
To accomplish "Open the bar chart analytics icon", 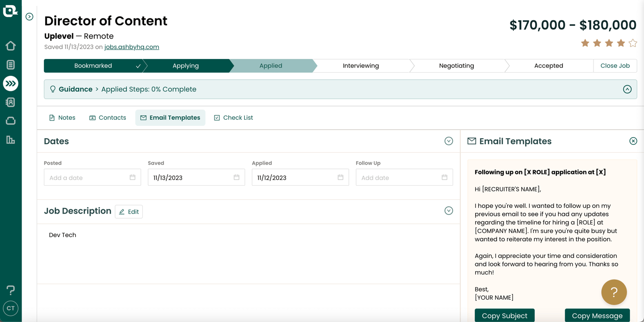I will pyautogui.click(x=10, y=140).
